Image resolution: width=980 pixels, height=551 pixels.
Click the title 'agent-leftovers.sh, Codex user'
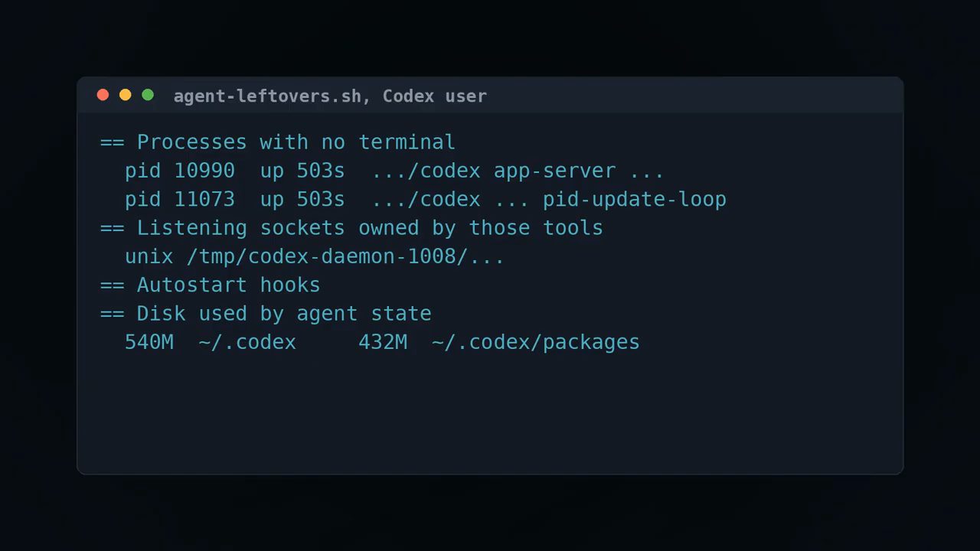[x=330, y=96]
